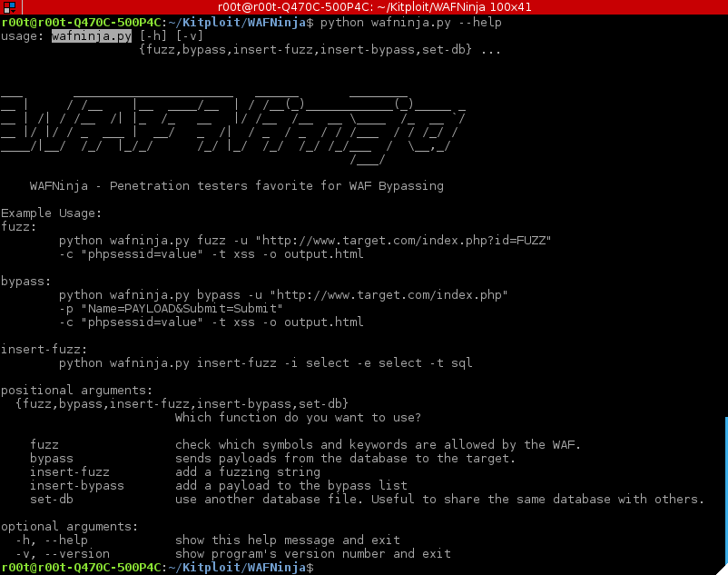Click the '~/Kitploit/WAFNinja' path in top prompt
728x575 pixels.
237,23
